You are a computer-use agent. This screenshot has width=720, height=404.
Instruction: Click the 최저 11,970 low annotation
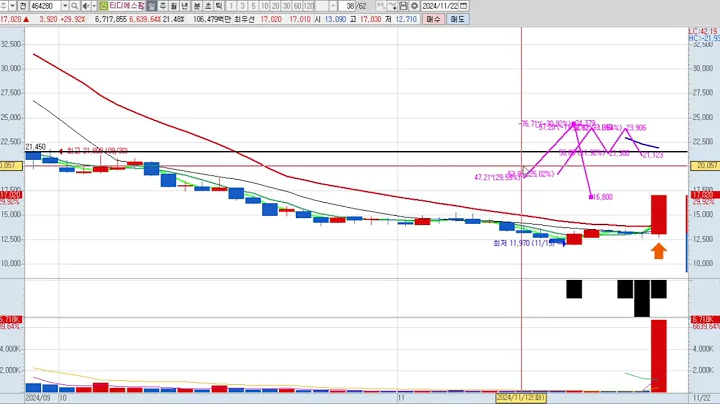click(x=524, y=243)
